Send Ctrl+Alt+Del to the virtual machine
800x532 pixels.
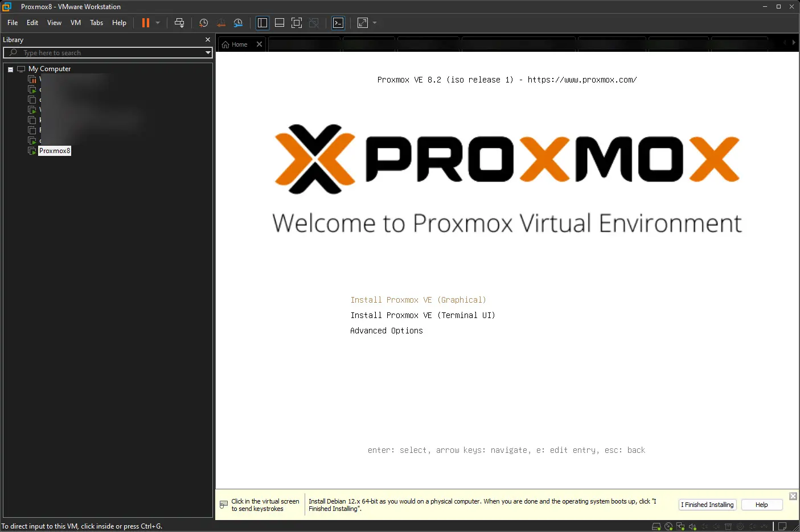(x=179, y=23)
